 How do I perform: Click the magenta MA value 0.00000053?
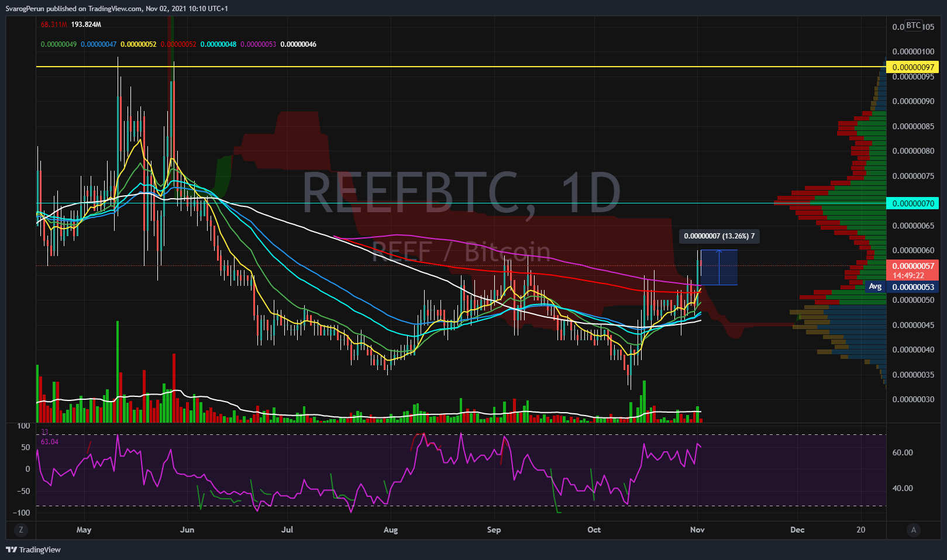tap(258, 44)
